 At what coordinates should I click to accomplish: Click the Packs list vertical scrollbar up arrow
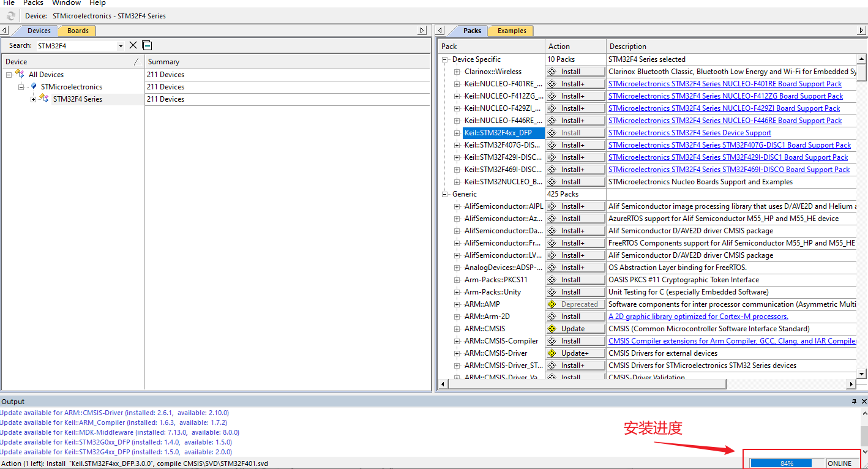coord(861,59)
